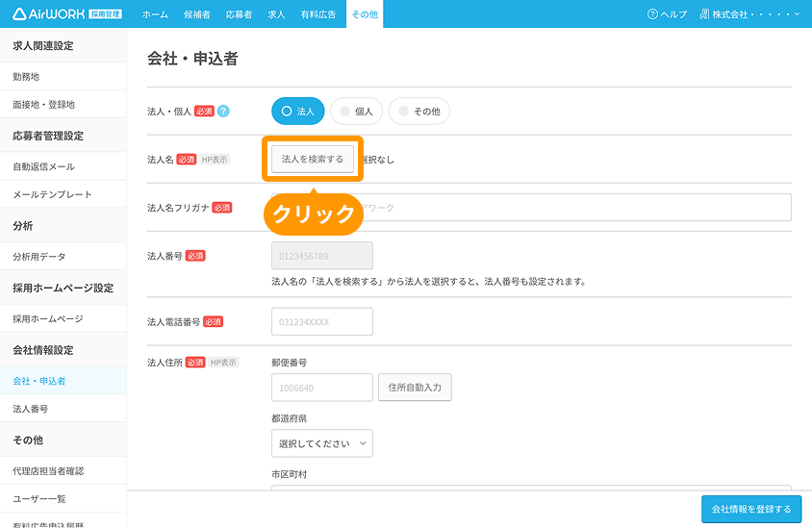Select the 法人 radio option
Viewport: 812px width, 528px height.
[x=298, y=112]
